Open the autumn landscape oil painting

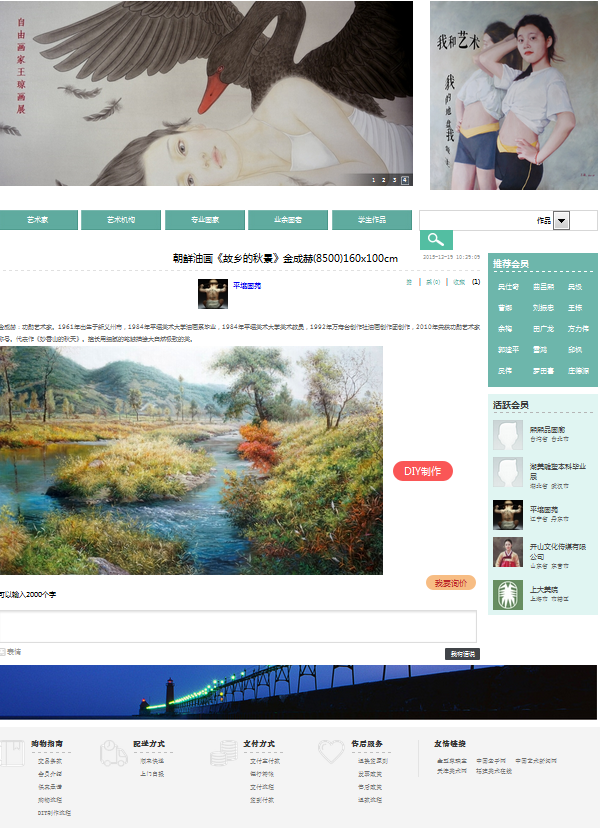pyautogui.click(x=191, y=460)
